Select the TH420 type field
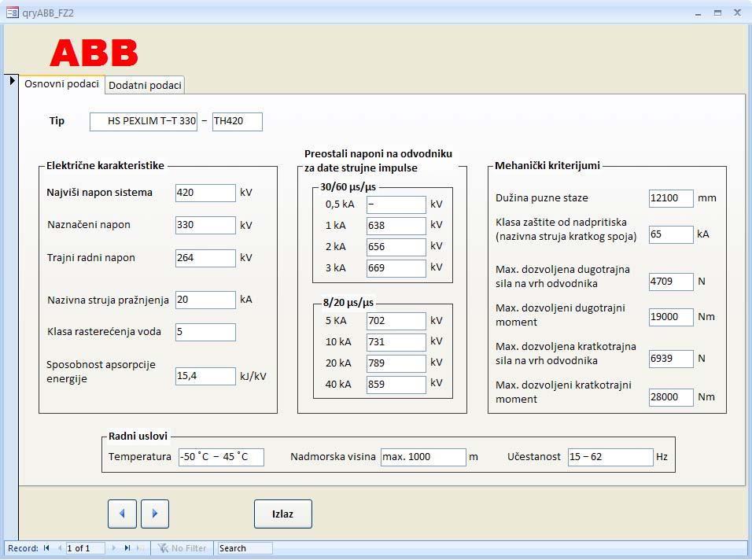This screenshot has width=752, height=560. [x=238, y=121]
